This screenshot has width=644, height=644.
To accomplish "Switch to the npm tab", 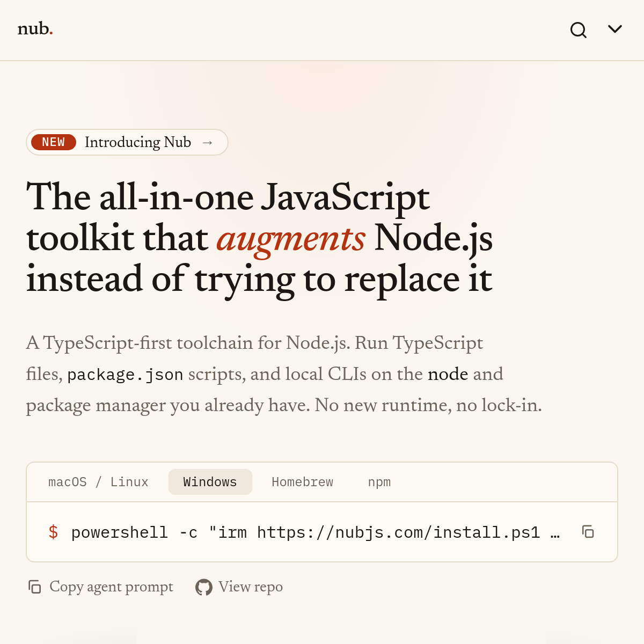I will (x=379, y=482).
